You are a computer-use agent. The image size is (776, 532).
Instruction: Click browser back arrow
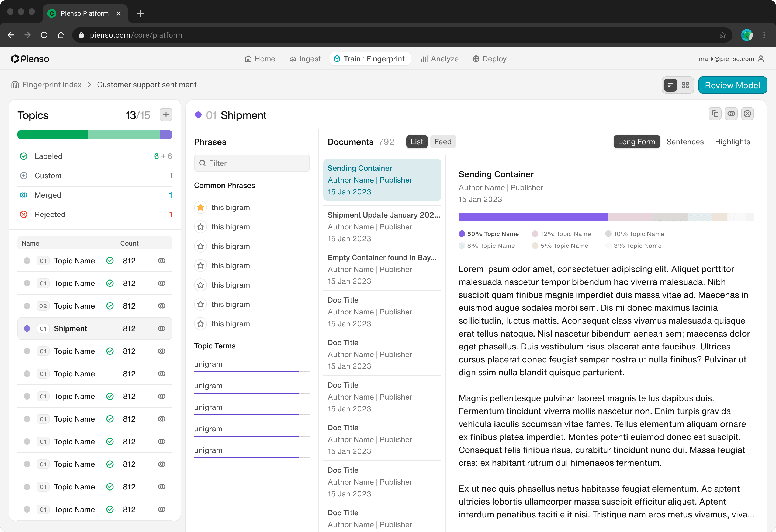(11, 35)
